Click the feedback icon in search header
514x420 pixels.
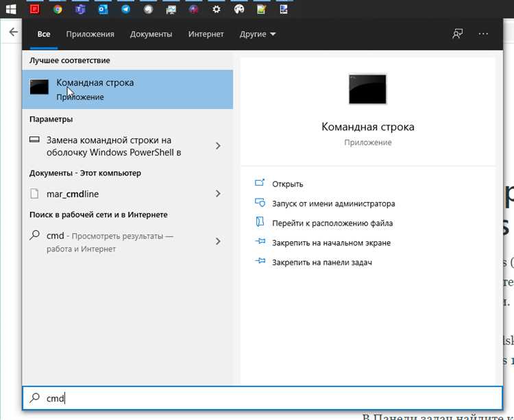pos(457,34)
